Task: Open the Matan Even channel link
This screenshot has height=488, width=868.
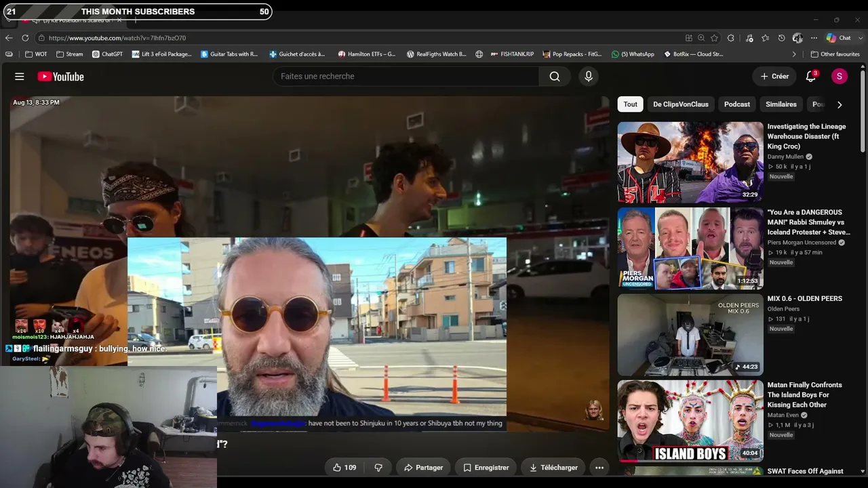Action: point(783,415)
